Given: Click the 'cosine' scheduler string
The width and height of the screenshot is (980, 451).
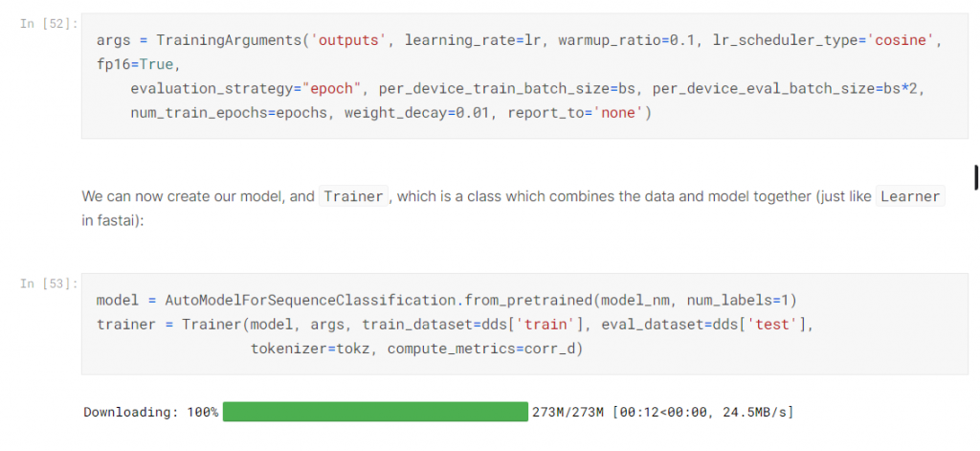Looking at the screenshot, I should (899, 40).
